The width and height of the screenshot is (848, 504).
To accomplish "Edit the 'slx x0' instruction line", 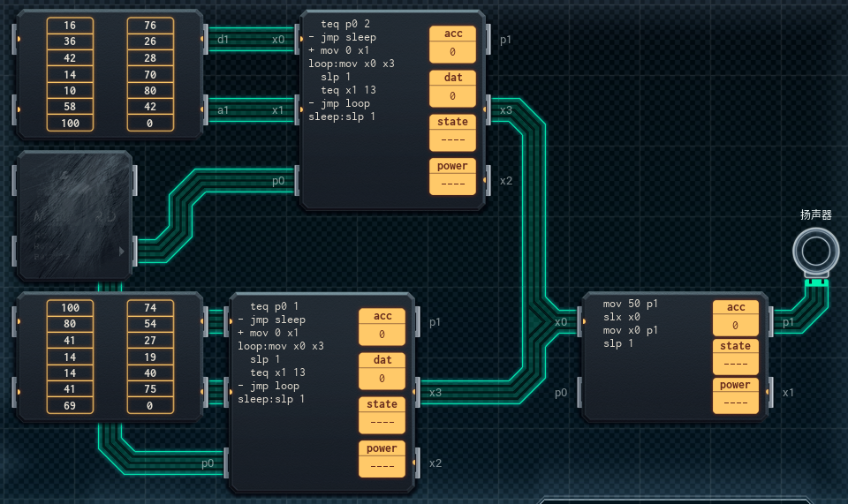I will tap(622, 317).
